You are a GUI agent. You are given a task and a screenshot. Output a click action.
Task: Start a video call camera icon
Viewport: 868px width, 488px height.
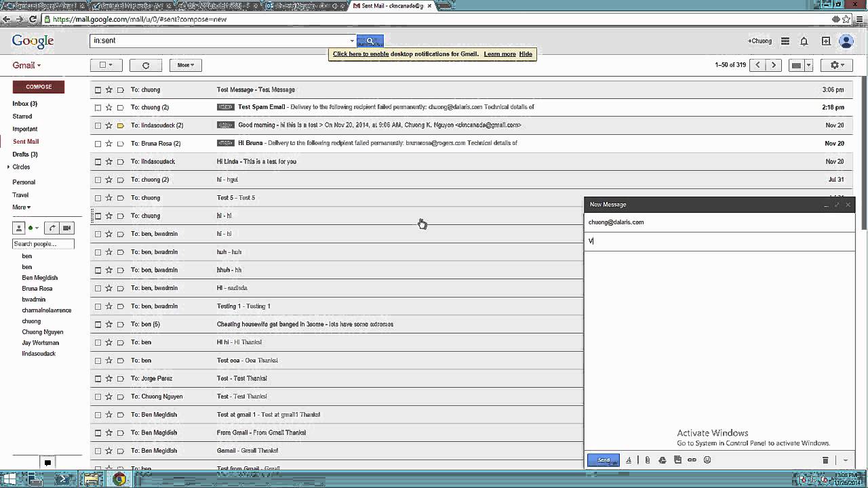click(67, 228)
